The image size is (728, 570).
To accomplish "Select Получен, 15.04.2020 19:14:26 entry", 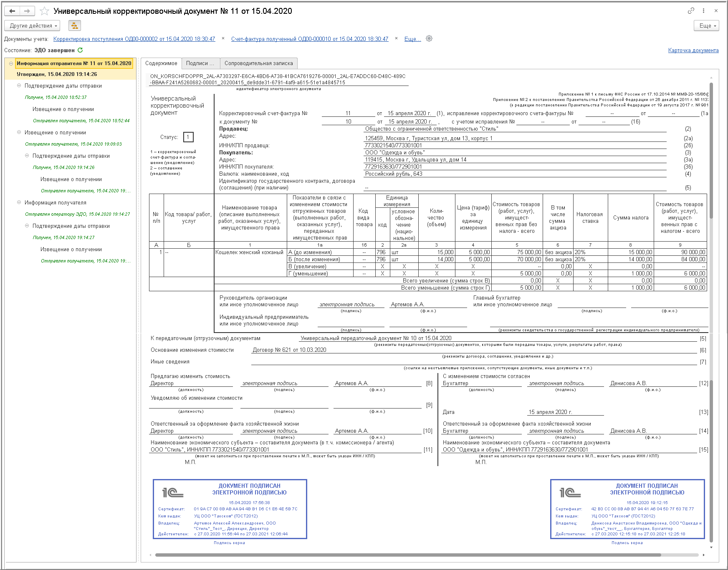I will coord(64,167).
